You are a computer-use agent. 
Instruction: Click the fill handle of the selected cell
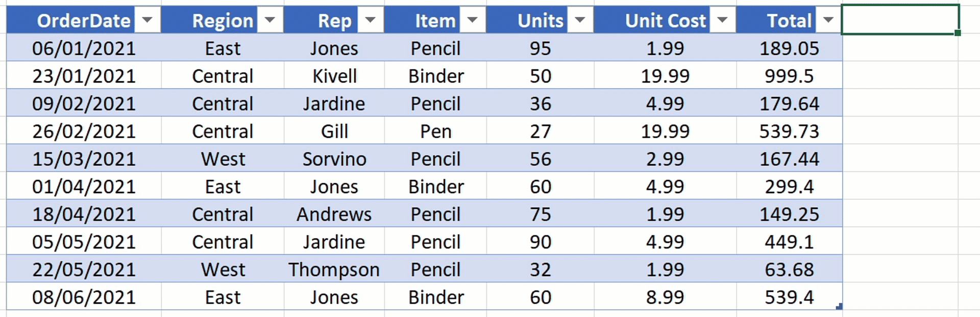pyautogui.click(x=958, y=33)
